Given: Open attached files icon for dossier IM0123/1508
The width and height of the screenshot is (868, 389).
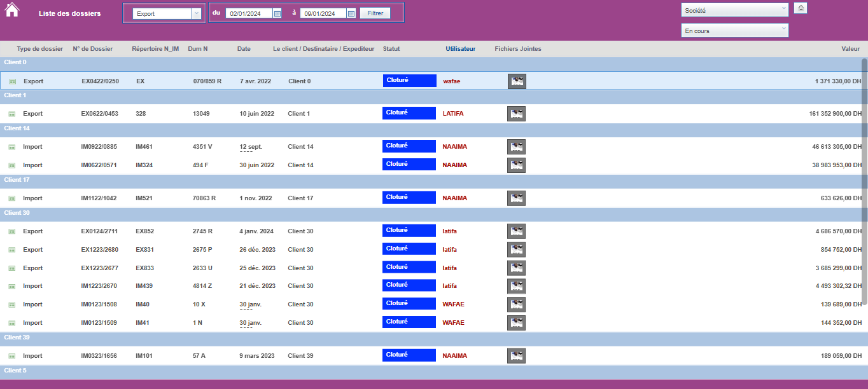Looking at the screenshot, I should [516, 304].
